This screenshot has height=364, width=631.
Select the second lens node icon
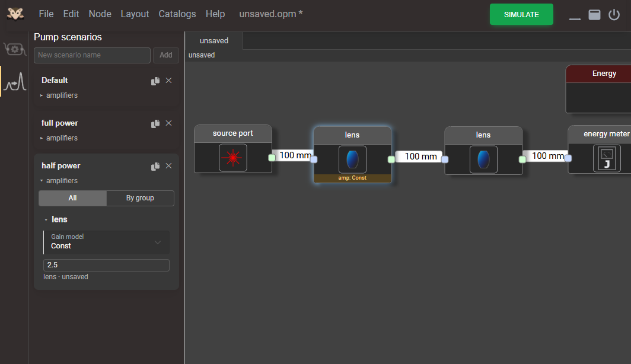483,159
